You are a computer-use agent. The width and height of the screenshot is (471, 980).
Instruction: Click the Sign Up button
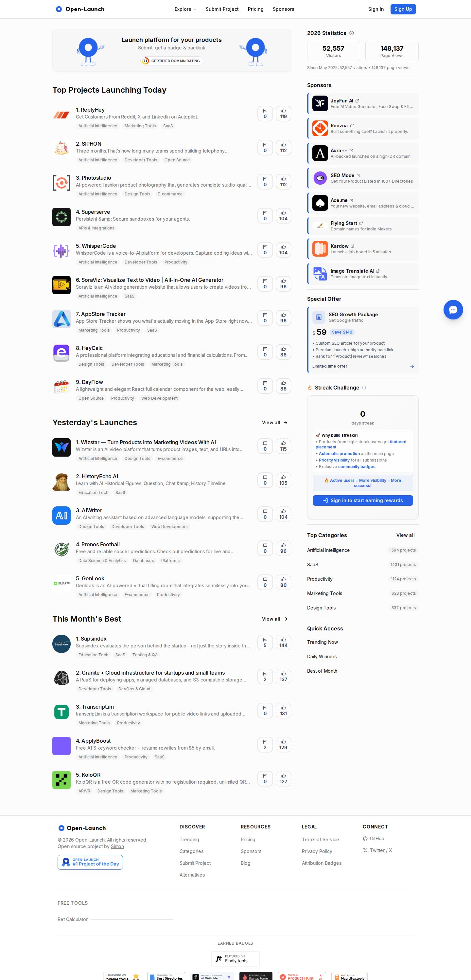click(x=403, y=9)
